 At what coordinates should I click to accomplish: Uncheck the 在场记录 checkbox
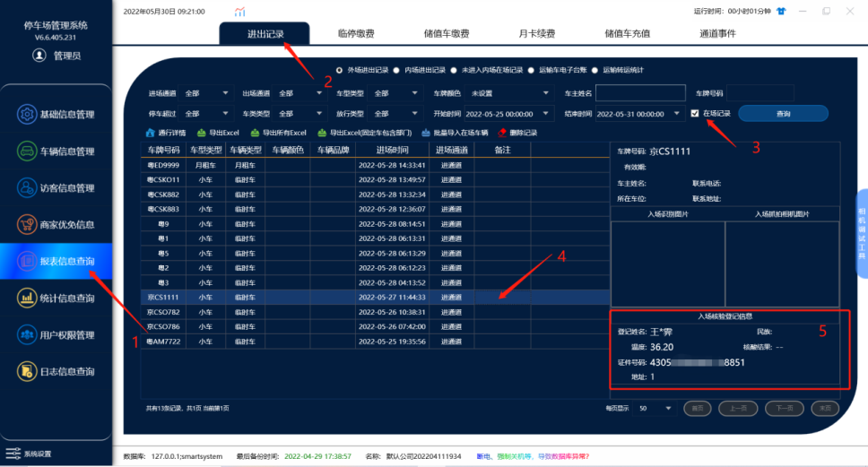point(695,114)
